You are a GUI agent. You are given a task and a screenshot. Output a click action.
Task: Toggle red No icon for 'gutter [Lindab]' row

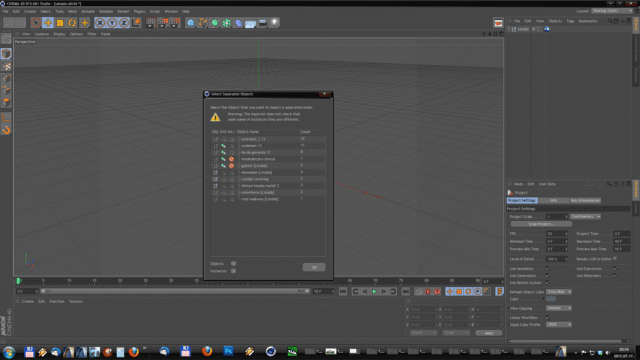[231, 166]
